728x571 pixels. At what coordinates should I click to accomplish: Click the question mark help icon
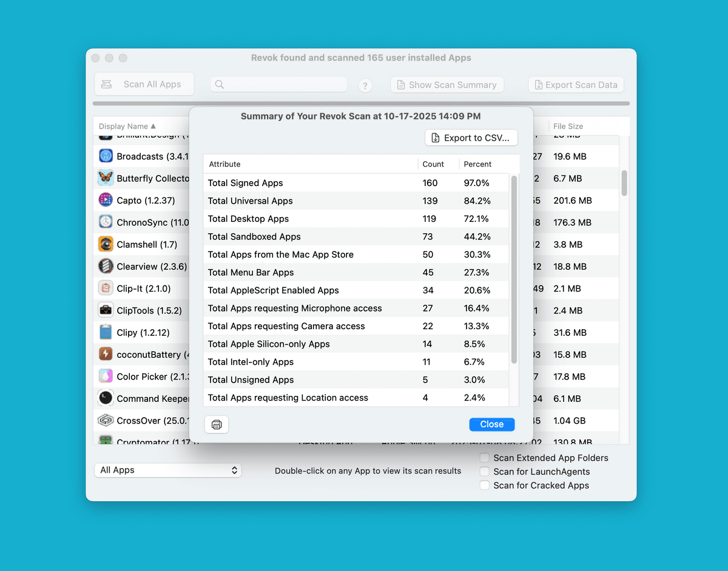pyautogui.click(x=365, y=85)
